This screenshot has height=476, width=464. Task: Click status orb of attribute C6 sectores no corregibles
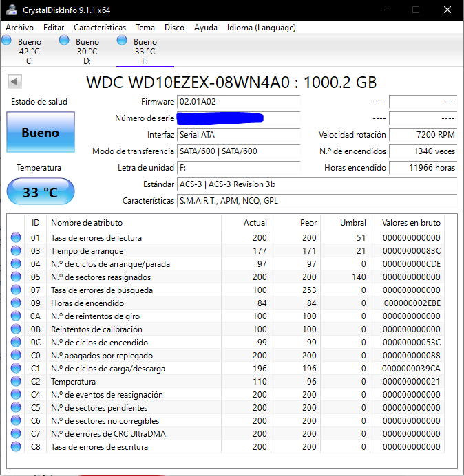(16, 420)
